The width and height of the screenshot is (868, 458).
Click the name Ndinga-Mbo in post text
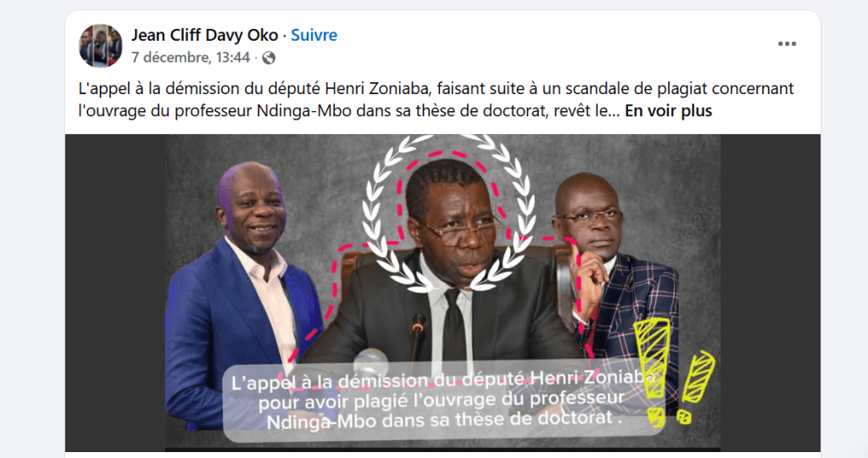pyautogui.click(x=304, y=111)
